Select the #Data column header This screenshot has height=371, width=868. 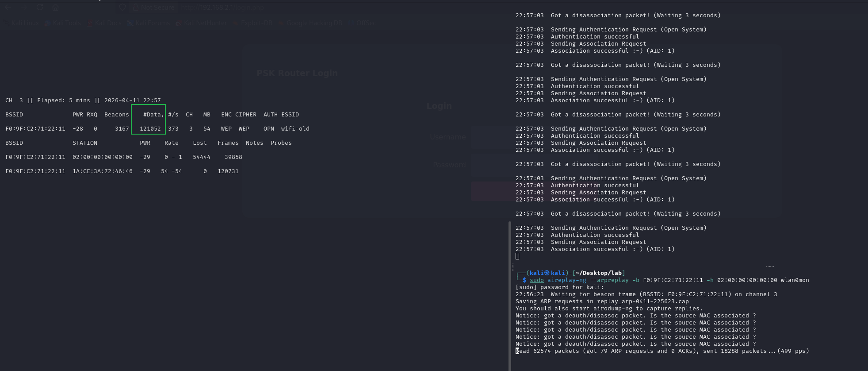[x=153, y=115]
